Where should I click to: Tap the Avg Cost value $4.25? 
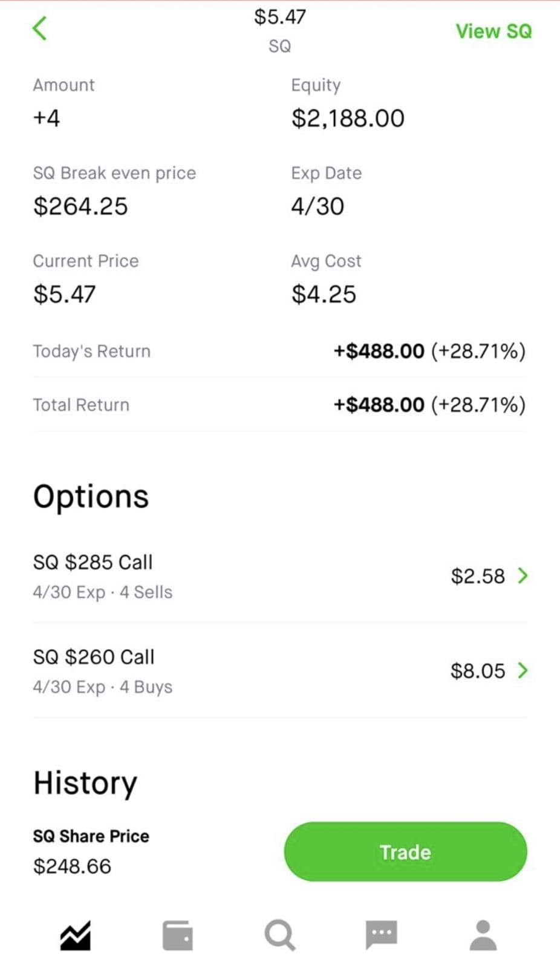pos(324,294)
